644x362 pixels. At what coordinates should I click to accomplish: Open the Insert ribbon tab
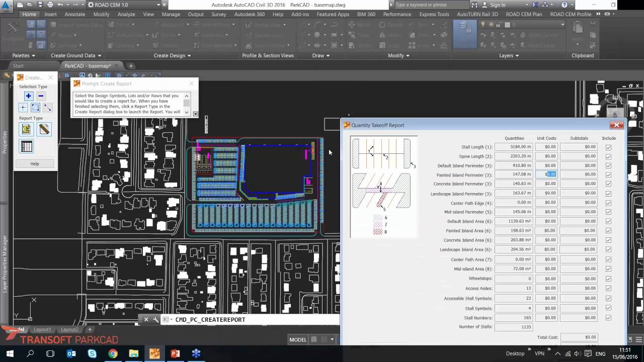50,14
